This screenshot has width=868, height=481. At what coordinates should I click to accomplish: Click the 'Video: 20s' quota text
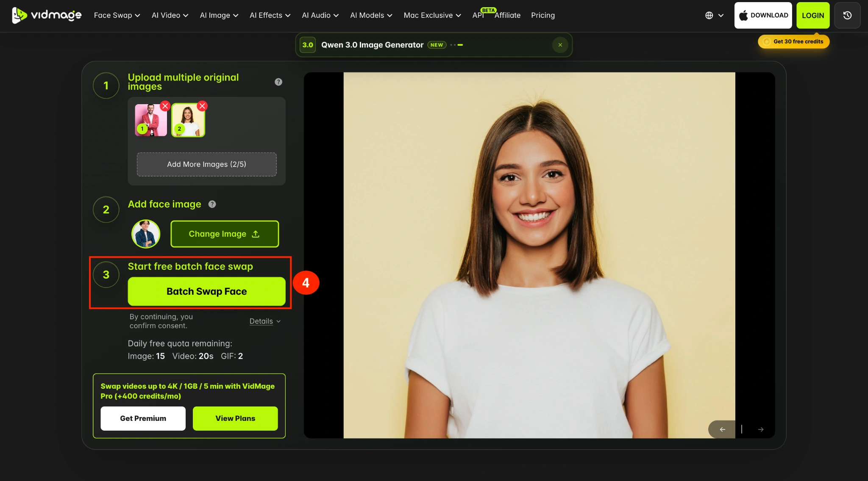[x=193, y=356]
